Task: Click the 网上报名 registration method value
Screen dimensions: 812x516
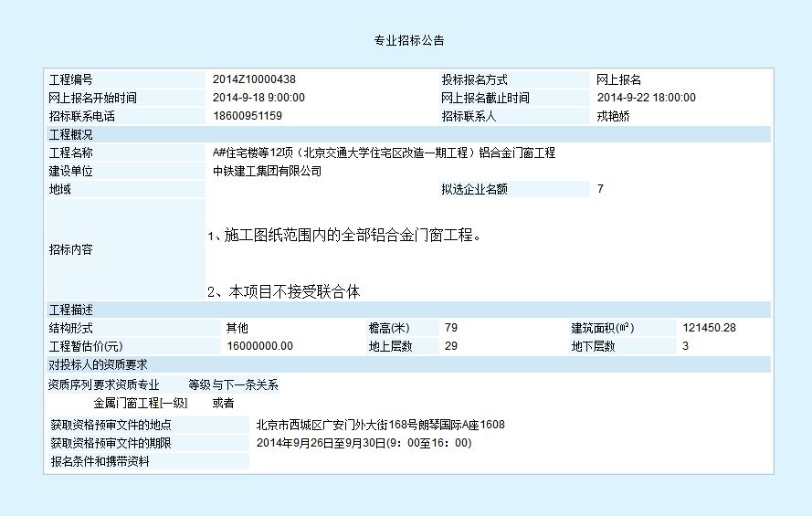Action: coord(618,80)
